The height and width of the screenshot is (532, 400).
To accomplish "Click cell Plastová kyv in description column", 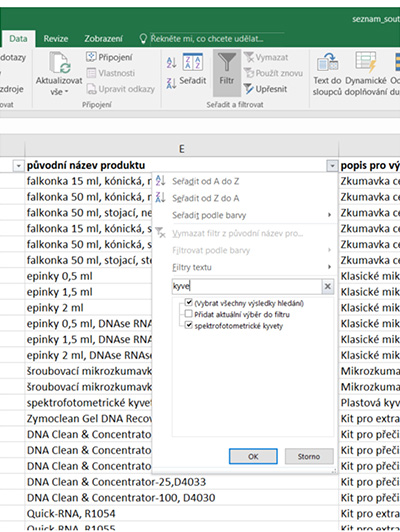I will (369, 403).
